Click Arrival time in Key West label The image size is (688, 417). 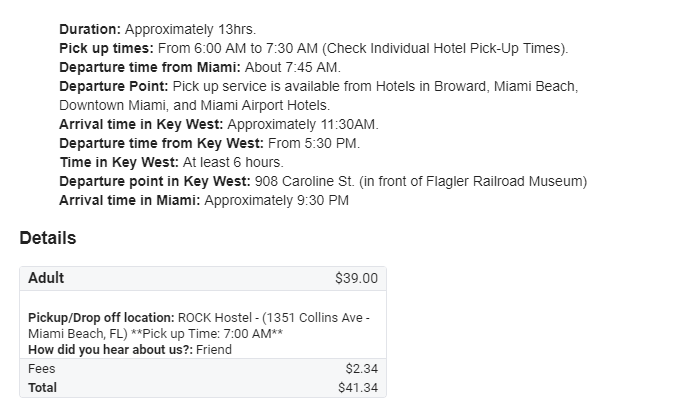tap(141, 124)
